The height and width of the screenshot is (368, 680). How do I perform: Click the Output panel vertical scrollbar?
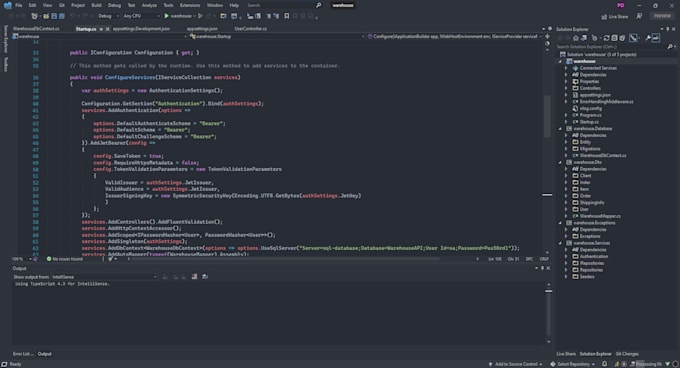[548, 313]
